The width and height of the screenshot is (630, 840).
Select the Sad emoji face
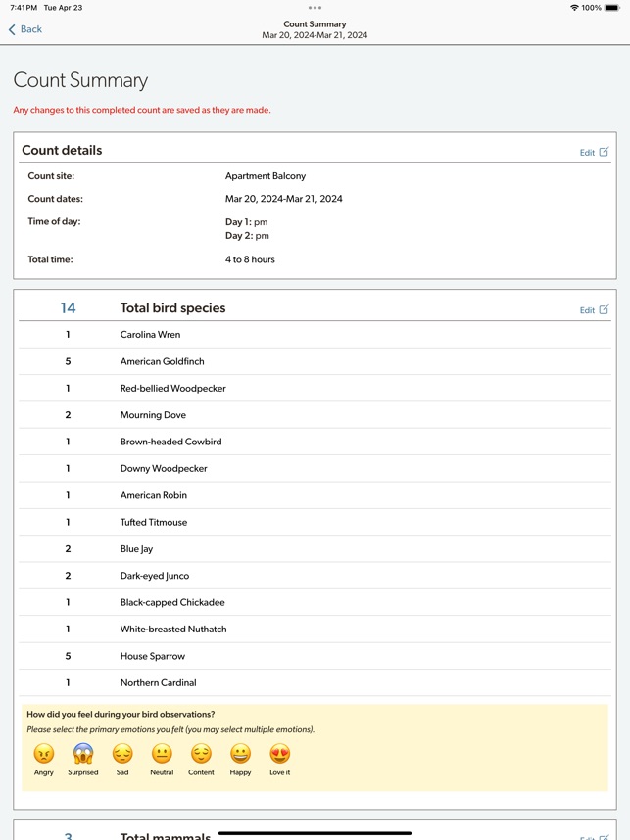122,754
